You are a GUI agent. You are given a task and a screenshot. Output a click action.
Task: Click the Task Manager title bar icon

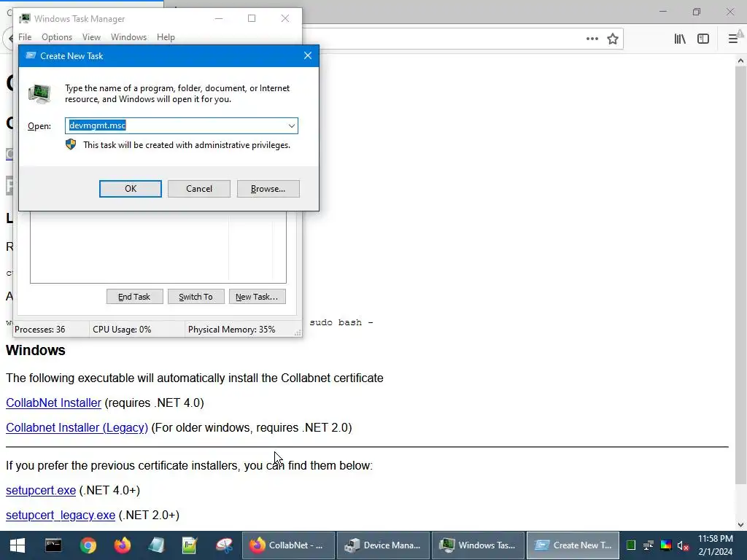click(x=25, y=18)
